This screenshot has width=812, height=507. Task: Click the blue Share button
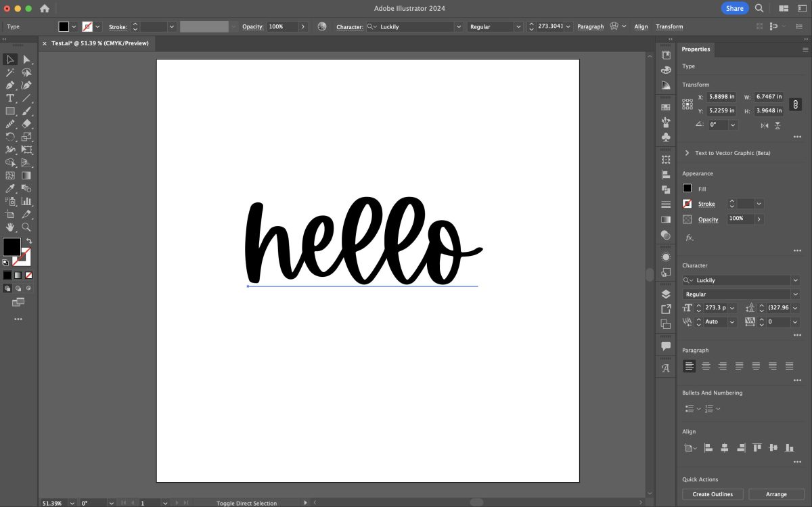734,8
